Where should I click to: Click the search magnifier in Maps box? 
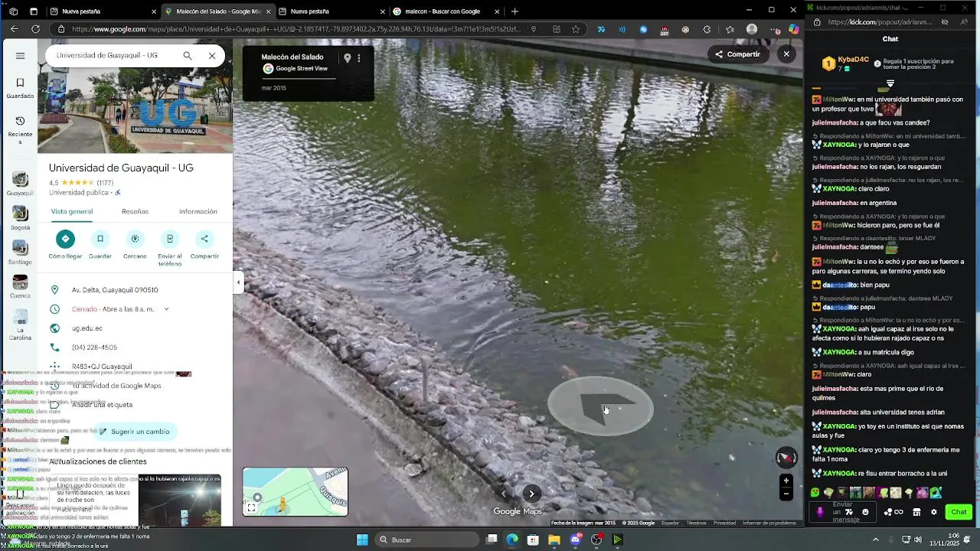[187, 56]
